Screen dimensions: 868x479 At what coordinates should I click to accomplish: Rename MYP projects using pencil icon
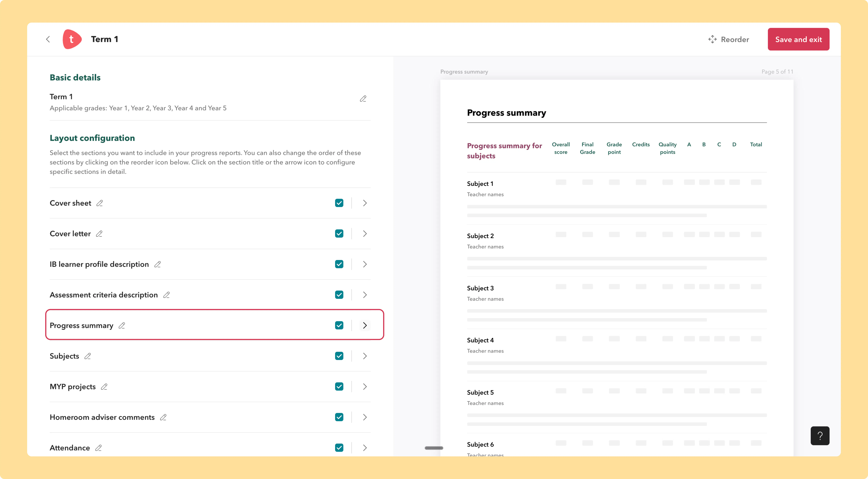coord(104,387)
